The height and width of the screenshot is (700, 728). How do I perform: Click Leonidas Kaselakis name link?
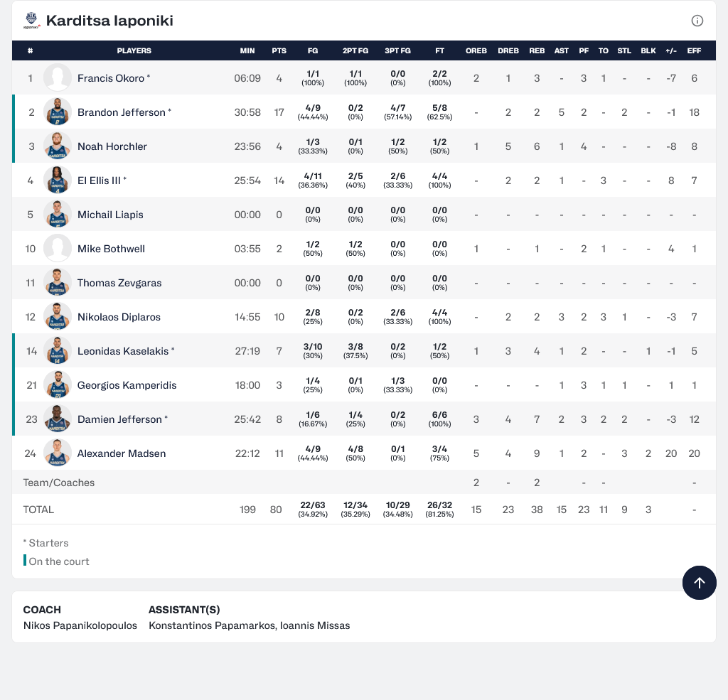pyautogui.click(x=122, y=351)
